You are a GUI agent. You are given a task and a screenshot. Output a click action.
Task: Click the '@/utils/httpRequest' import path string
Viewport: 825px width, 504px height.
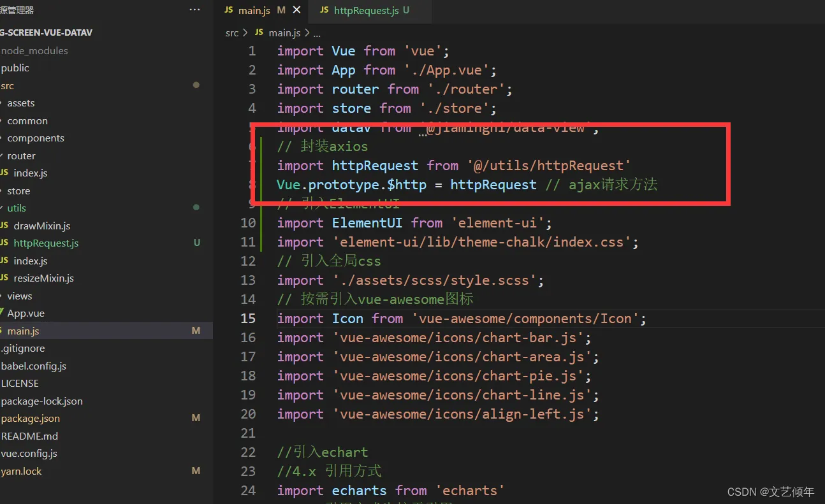[x=548, y=166]
